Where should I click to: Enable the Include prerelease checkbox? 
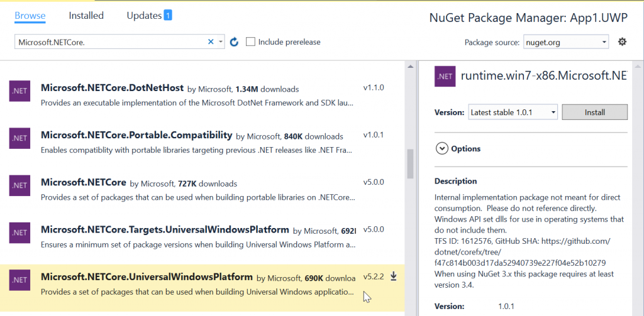pyautogui.click(x=250, y=42)
